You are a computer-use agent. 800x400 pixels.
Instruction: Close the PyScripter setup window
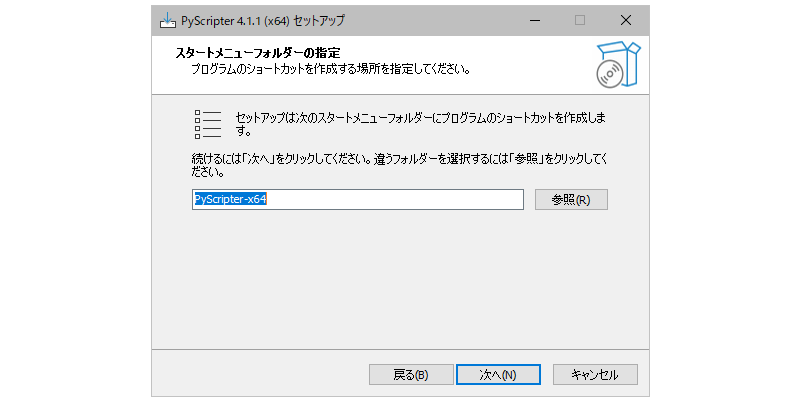[625, 20]
